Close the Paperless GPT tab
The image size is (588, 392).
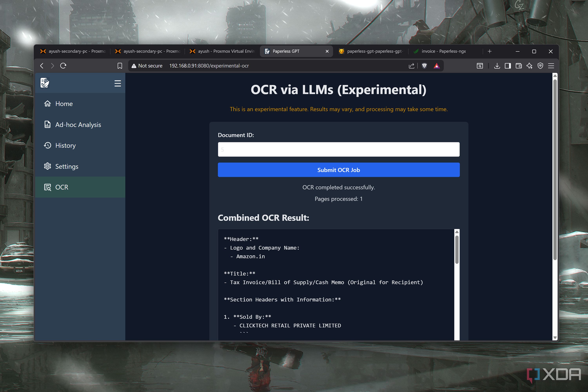(327, 51)
